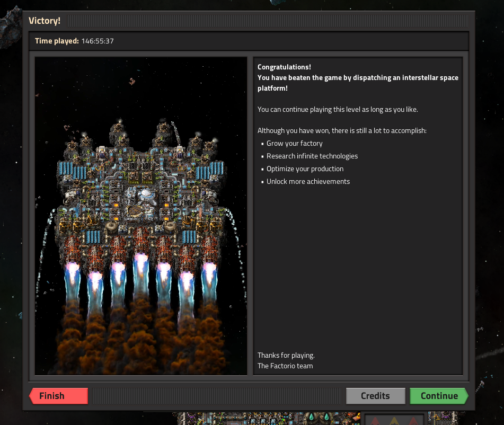Click the space platform victory image
The width and height of the screenshot is (504, 425).
click(141, 216)
